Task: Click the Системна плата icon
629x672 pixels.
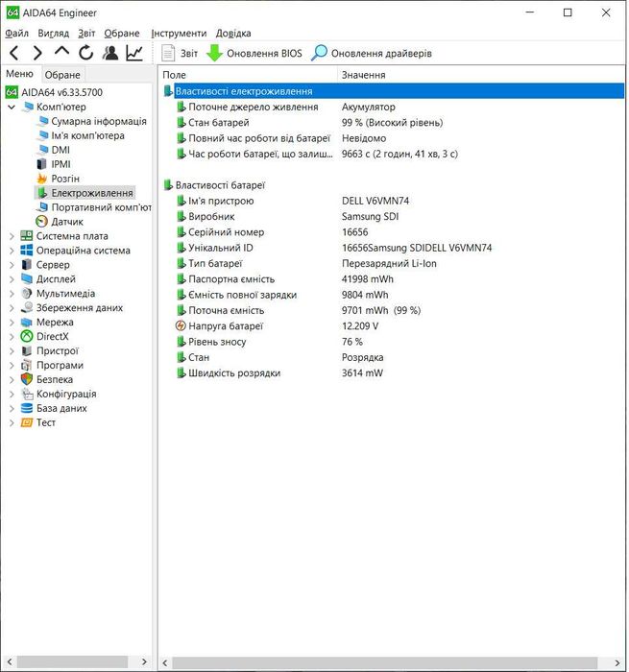Action: (27, 236)
